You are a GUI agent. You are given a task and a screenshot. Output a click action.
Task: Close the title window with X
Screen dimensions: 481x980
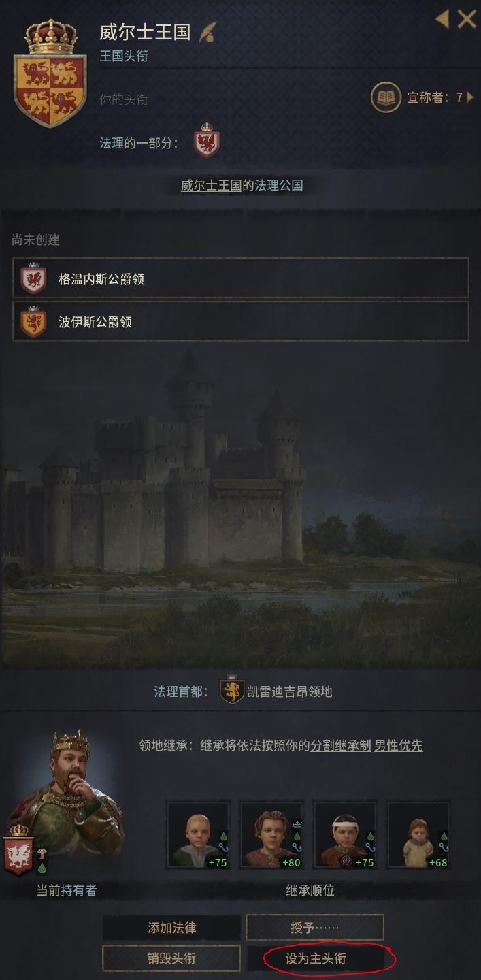pos(467,19)
